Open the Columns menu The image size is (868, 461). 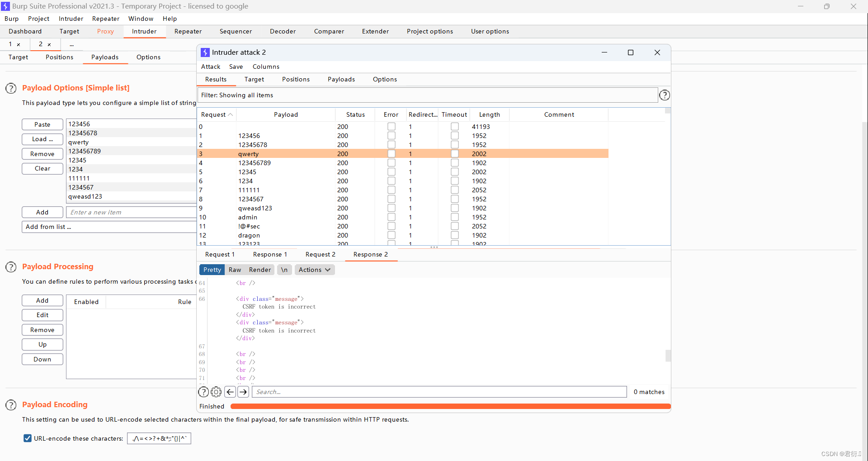(266, 67)
